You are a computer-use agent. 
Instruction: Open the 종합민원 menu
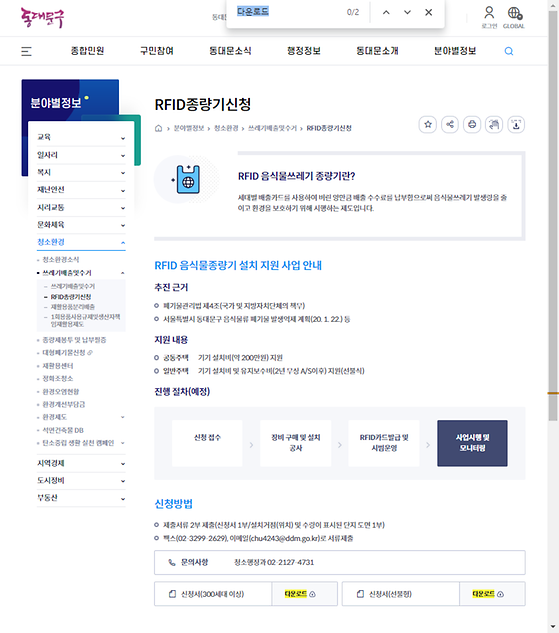click(x=88, y=51)
